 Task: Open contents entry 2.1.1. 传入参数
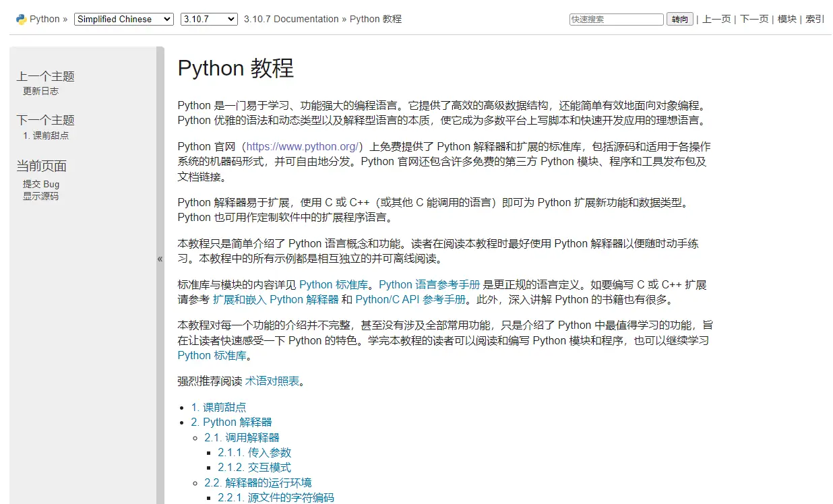tap(255, 452)
